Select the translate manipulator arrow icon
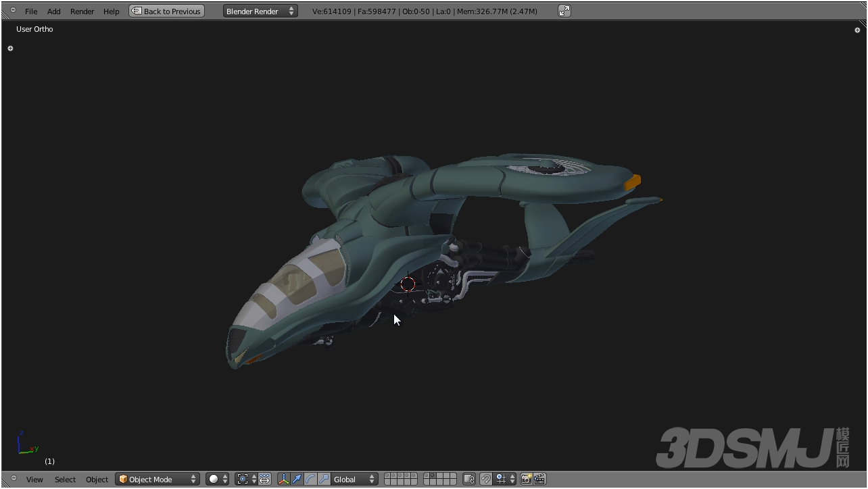868x489 pixels. (x=297, y=479)
